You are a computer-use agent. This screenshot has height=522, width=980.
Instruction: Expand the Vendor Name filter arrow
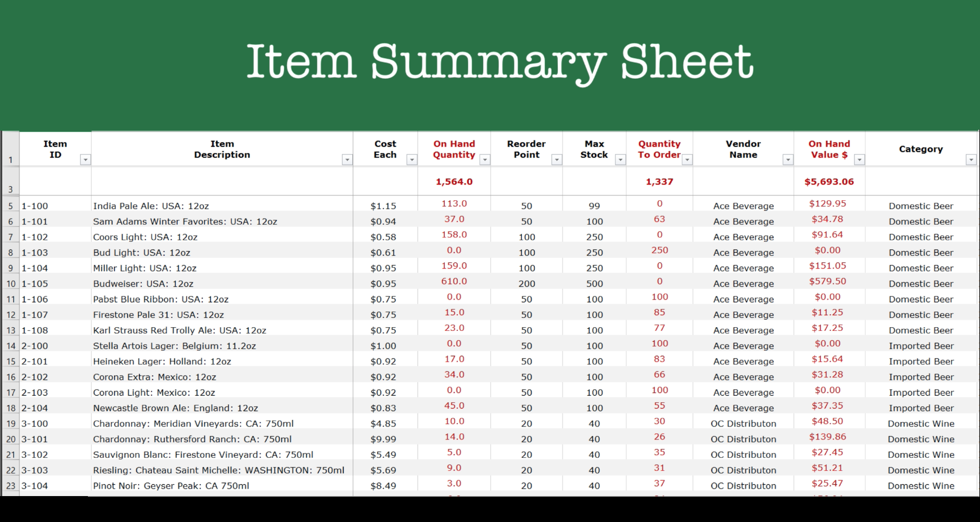point(787,160)
